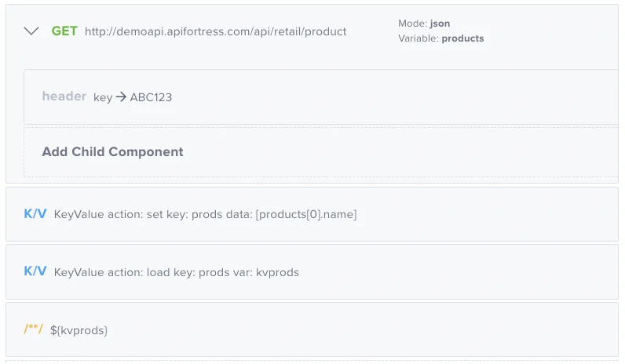Select the ABC123 header value
Screen dimensions: 625x364
pyautogui.click(x=151, y=97)
